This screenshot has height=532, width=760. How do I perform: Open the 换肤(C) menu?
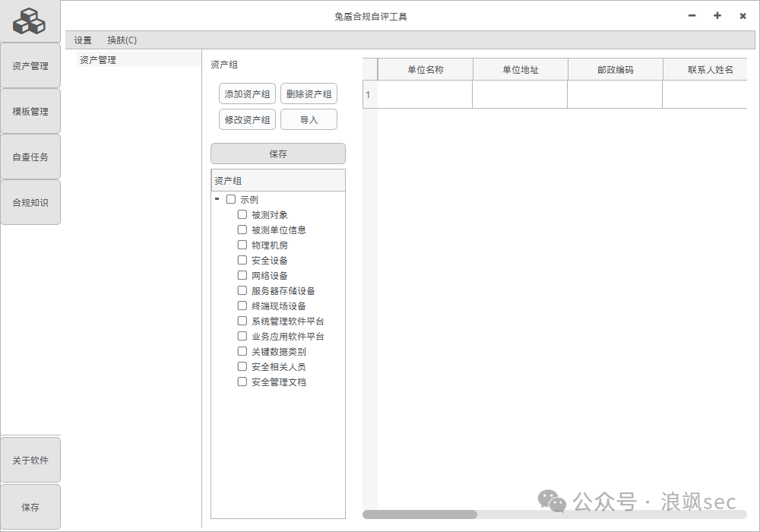(122, 40)
